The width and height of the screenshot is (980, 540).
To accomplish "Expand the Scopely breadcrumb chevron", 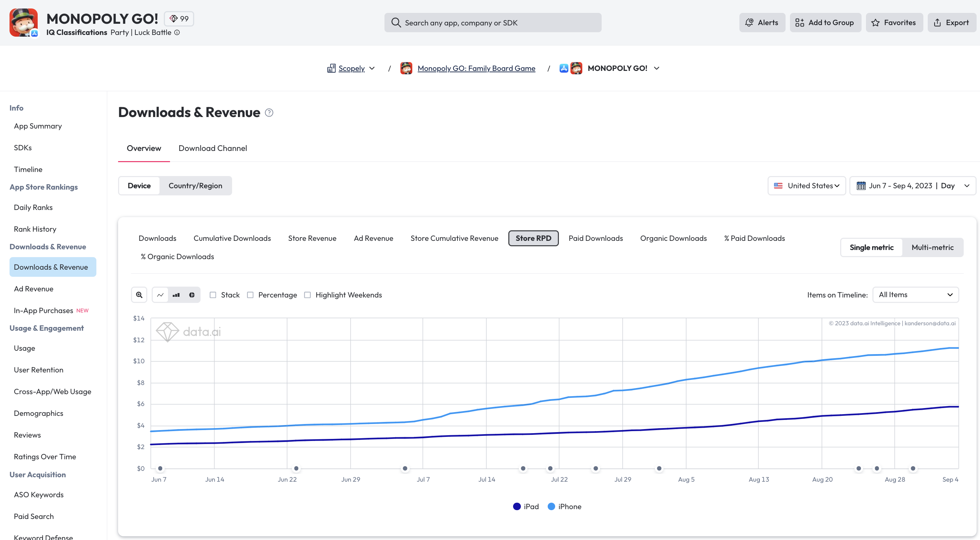I will tap(372, 68).
